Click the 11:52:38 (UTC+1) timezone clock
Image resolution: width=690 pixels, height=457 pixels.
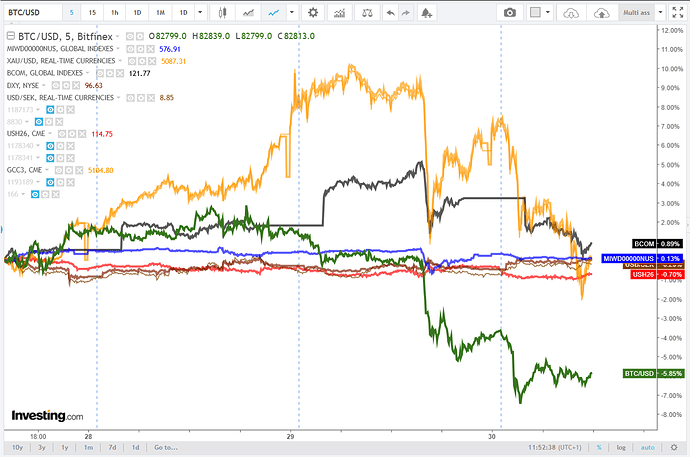(554, 447)
